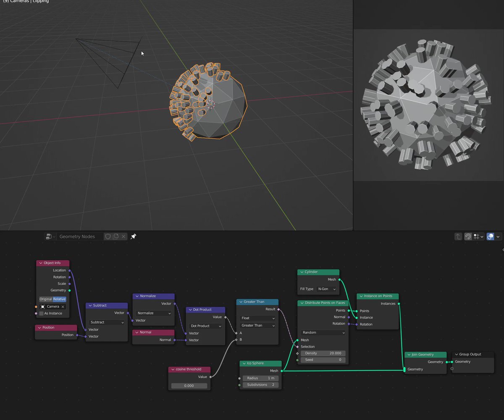The height and width of the screenshot is (420, 504).
Task: Toggle node editor snapping magnet
Action: tap(468, 236)
